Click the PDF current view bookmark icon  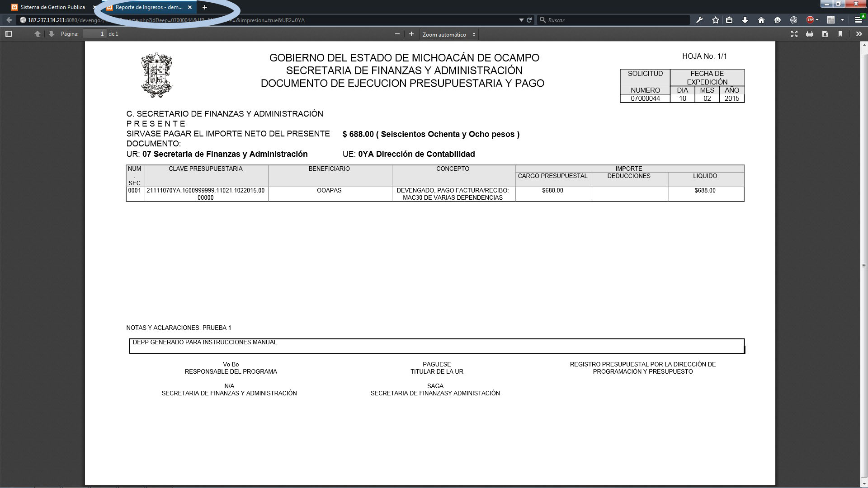(840, 34)
